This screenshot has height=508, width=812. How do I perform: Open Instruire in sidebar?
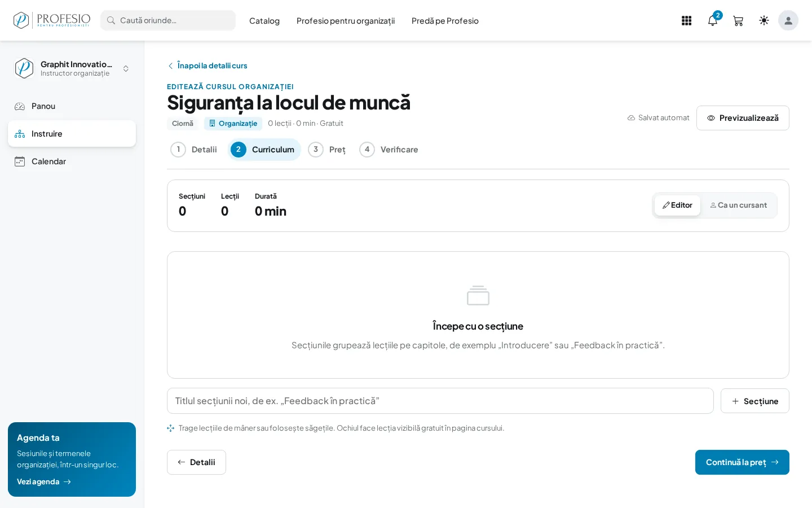[x=72, y=134]
